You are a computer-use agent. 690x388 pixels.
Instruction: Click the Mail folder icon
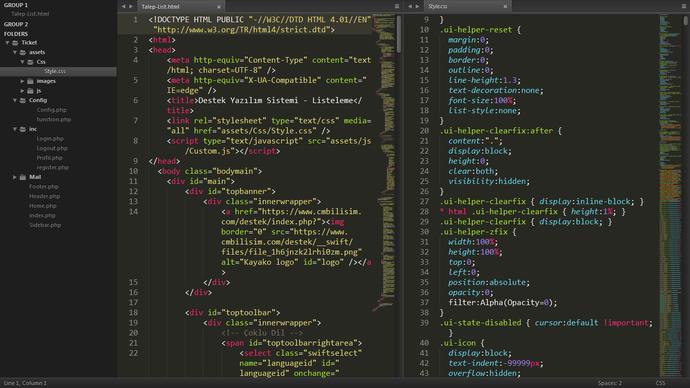[x=22, y=177]
